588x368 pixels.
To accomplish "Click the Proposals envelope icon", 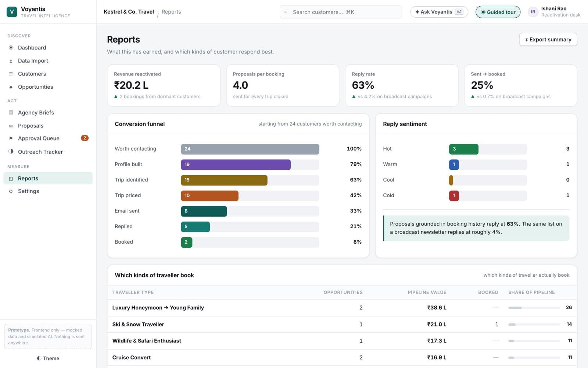I will point(11,126).
